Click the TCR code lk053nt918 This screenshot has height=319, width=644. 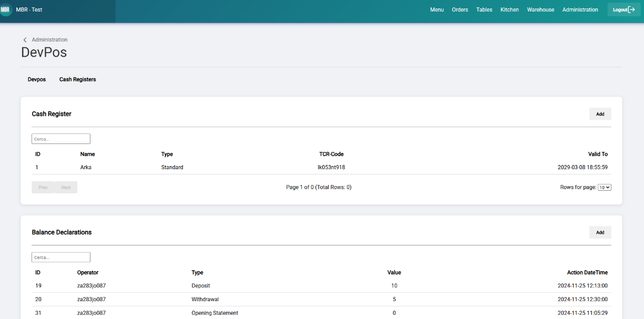click(331, 167)
